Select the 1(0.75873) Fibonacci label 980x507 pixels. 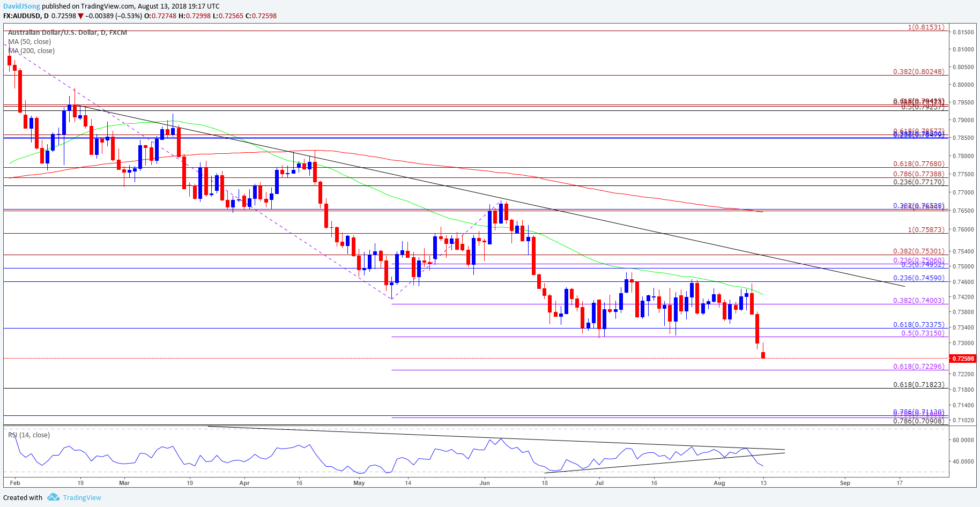tap(926, 230)
